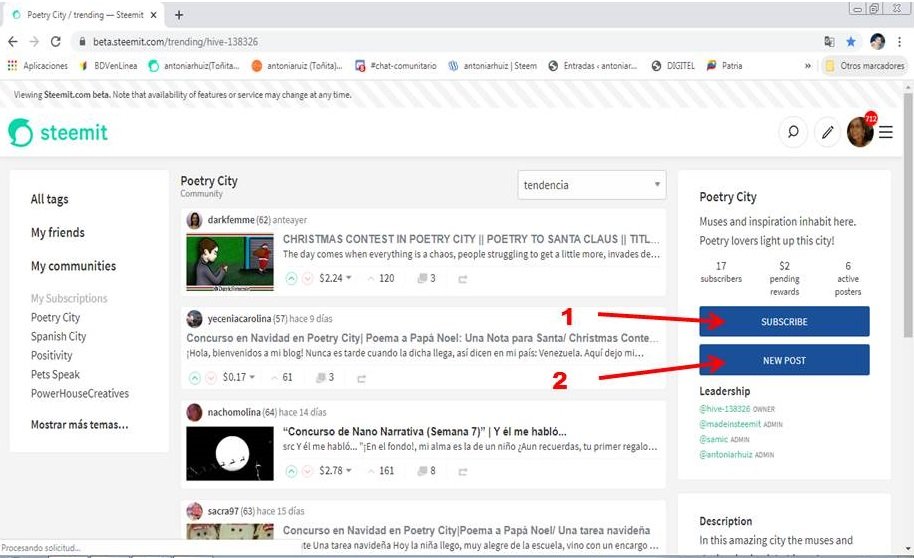
Task: Open nachomolina moon post thumbnail
Action: pos(230,454)
